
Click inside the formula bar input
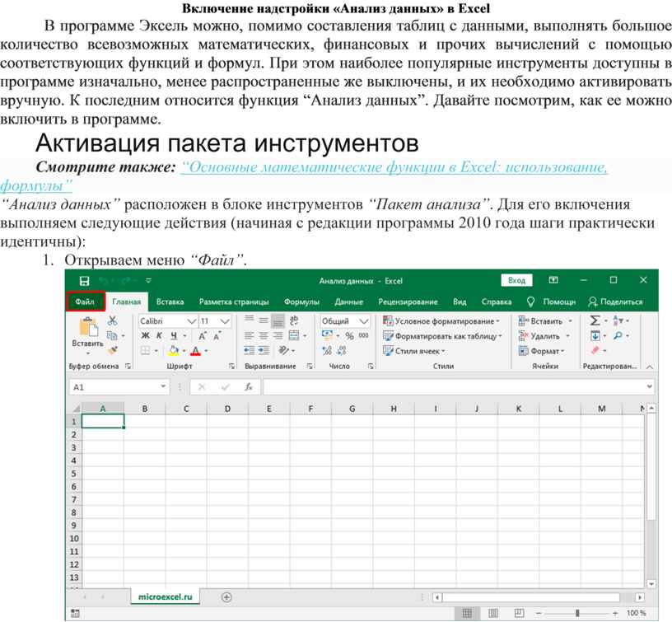pos(454,387)
